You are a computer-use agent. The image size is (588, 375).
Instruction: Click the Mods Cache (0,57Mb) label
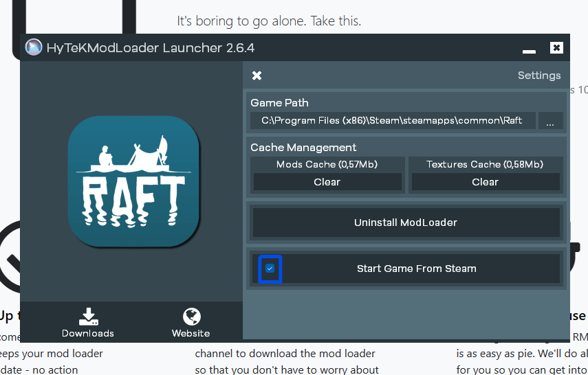pos(327,164)
